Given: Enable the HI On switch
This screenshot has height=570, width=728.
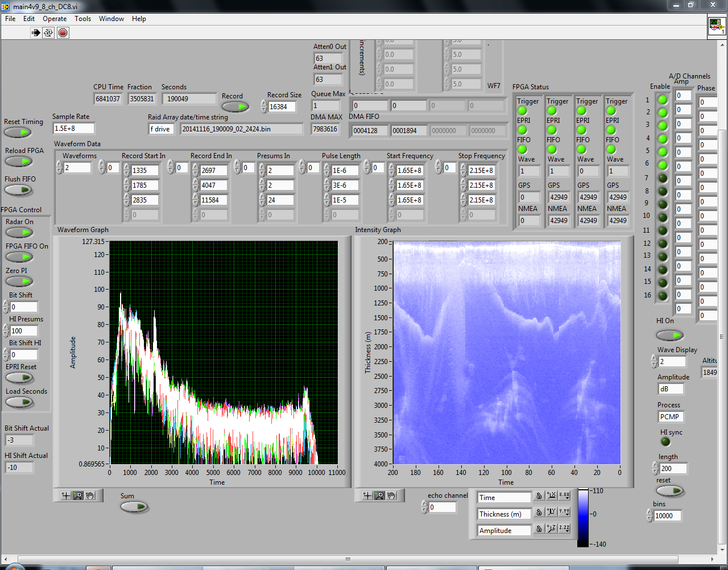Looking at the screenshot, I should (669, 335).
